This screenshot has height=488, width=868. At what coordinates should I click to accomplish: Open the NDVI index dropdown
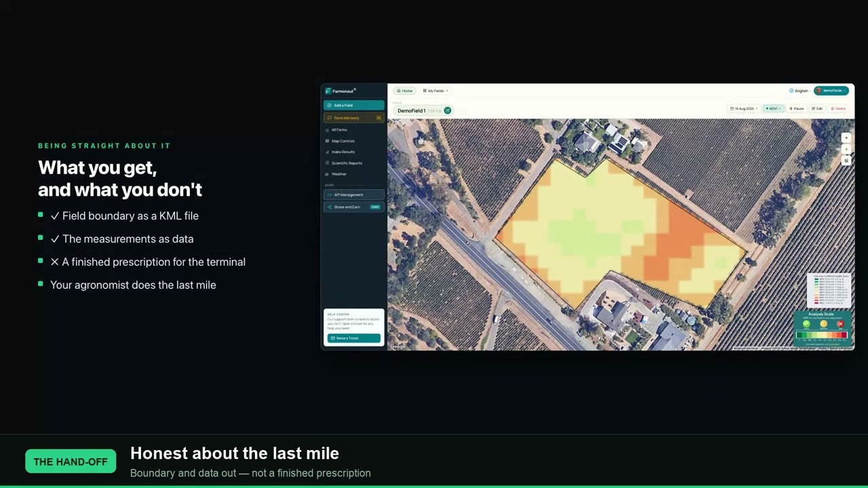point(773,108)
